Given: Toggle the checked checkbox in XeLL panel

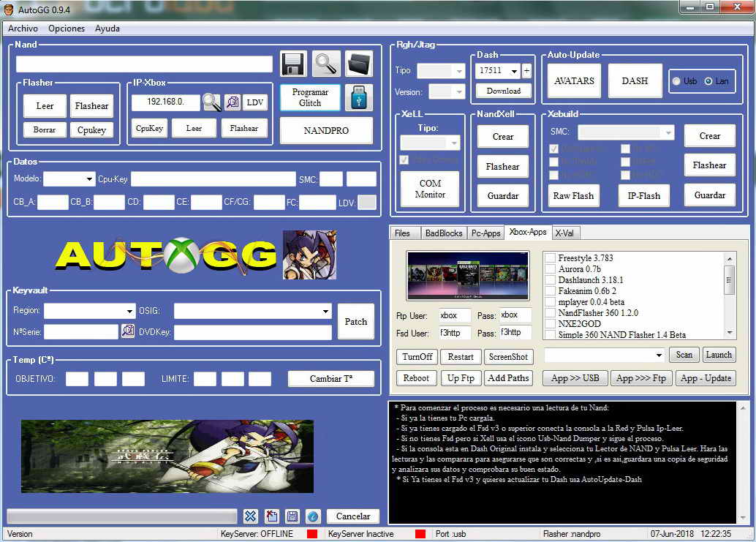Looking at the screenshot, I should pos(404,159).
